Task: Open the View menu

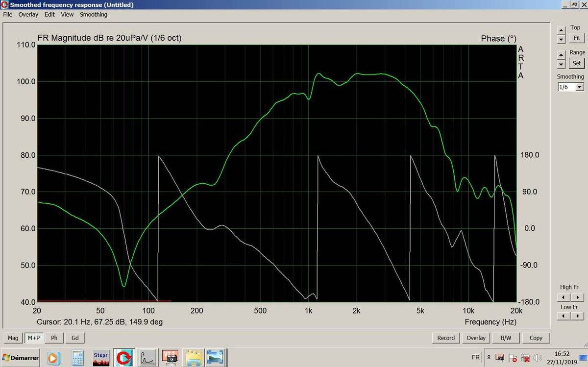Action: click(67, 15)
